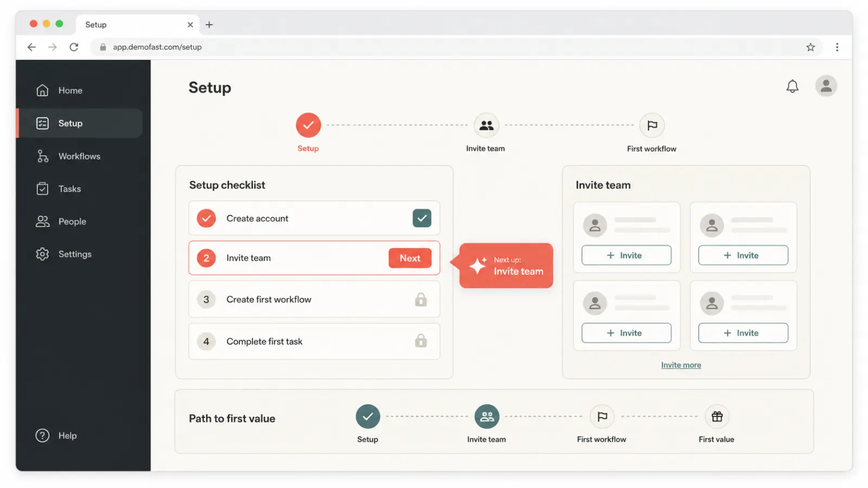The width and height of the screenshot is (868, 488).
Task: Click the red check beside Create account
Action: (206, 219)
